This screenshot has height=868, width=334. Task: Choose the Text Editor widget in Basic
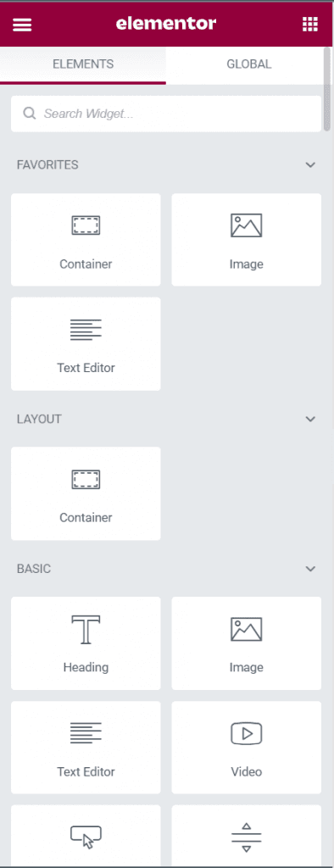pos(86,748)
